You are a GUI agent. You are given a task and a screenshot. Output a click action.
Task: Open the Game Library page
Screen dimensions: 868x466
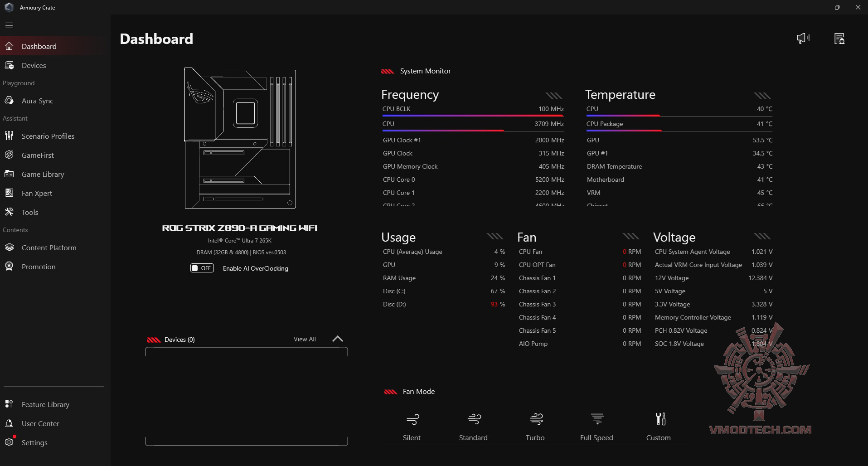pyautogui.click(x=55, y=174)
